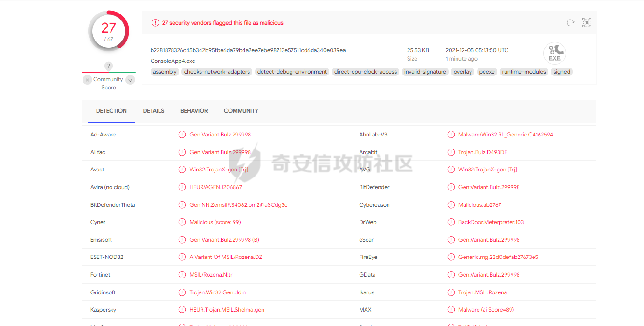Vote negative with the X icon
Viewport: 644px width, 326px height.
tap(87, 80)
